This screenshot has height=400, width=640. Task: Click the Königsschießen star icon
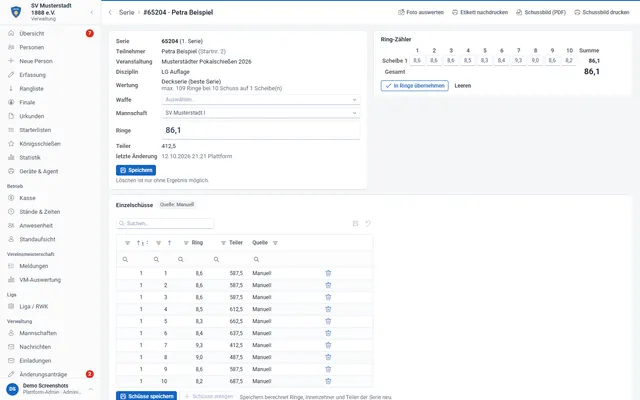(x=11, y=144)
